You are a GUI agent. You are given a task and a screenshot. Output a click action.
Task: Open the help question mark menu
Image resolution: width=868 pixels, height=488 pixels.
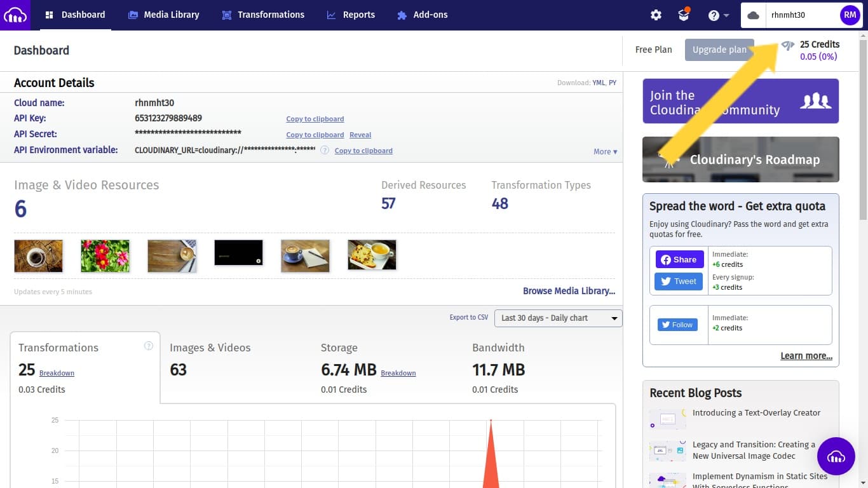(x=717, y=15)
